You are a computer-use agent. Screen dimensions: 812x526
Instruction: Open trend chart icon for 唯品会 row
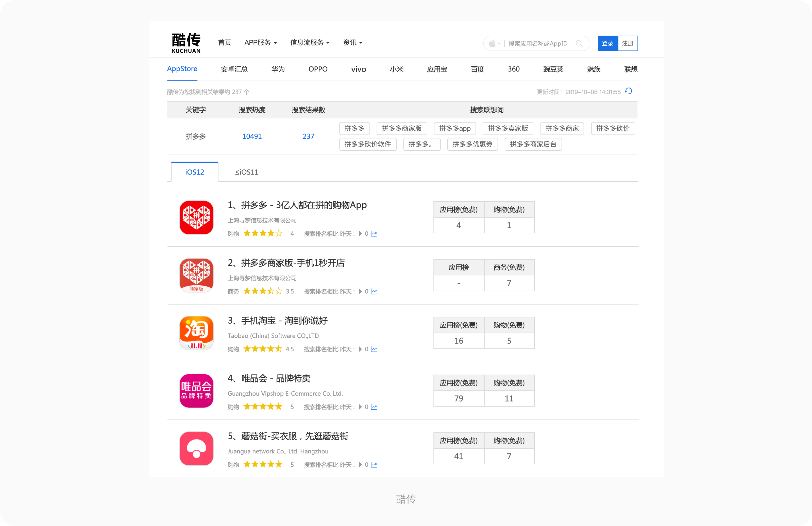(374, 407)
